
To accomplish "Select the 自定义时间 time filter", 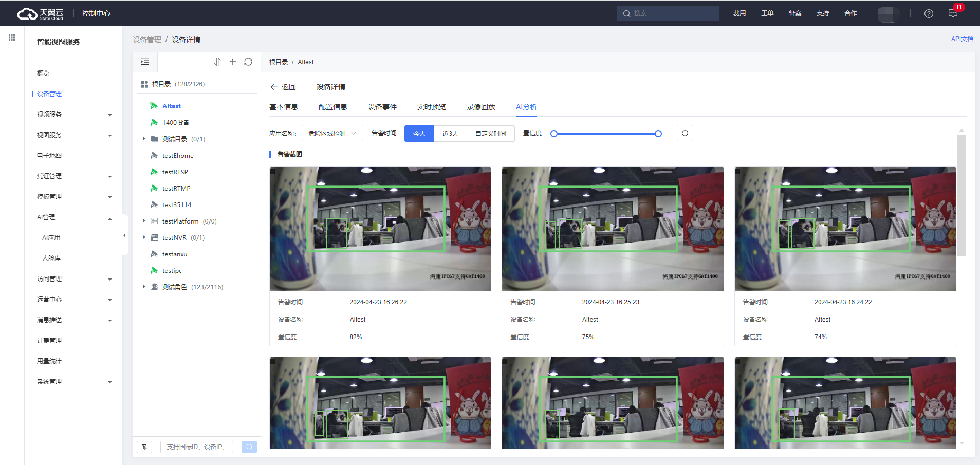I will point(491,133).
